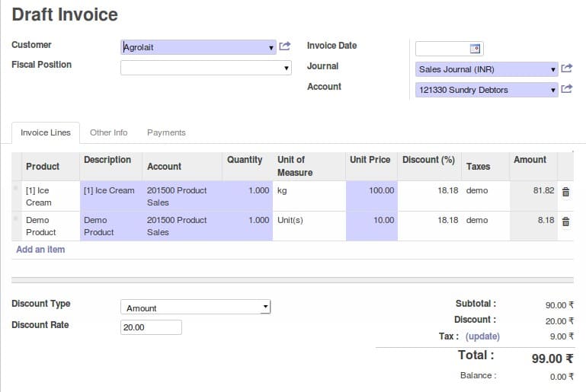Viewport: 586px width, 392px height.
Task: Open Customer external link icon
Action: pos(285,46)
